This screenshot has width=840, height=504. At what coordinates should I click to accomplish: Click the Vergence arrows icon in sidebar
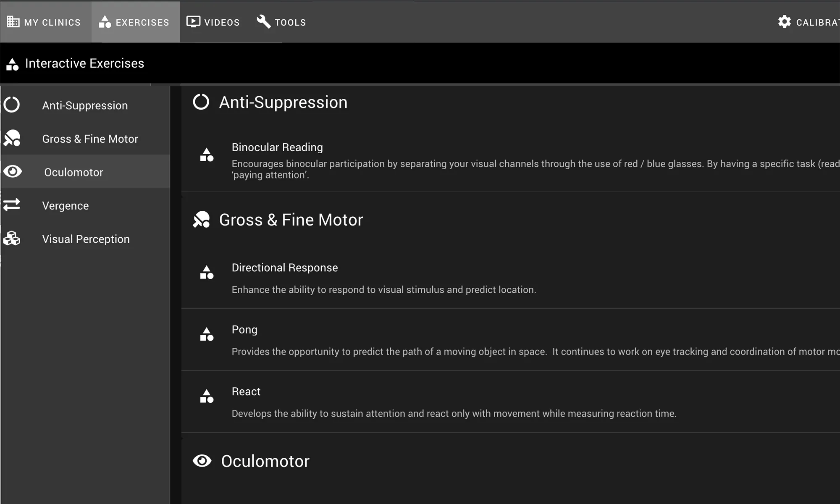(12, 205)
